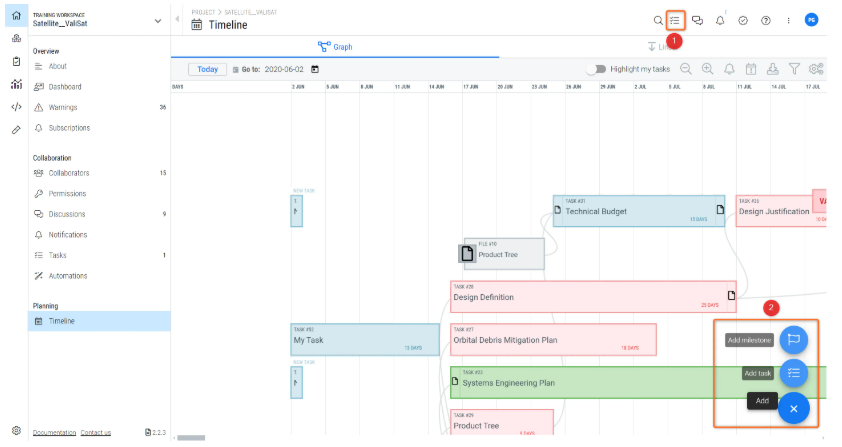Image resolution: width=842 pixels, height=447 pixels.
Task: Collapse the sidebar with the arrow
Action: tap(177, 20)
